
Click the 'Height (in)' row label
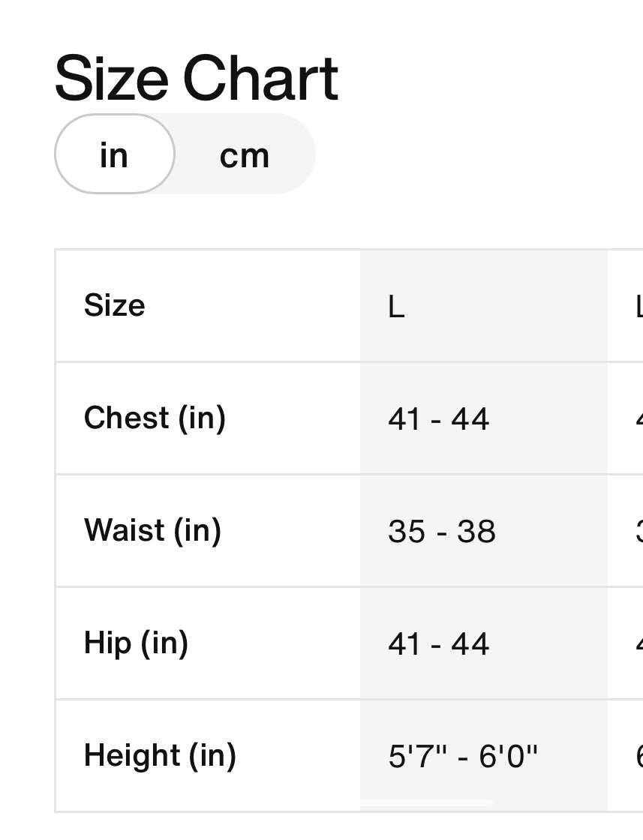(160, 755)
